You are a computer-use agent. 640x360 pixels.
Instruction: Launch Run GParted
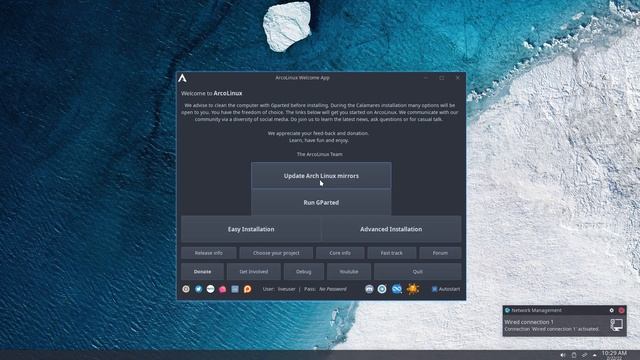coord(321,202)
